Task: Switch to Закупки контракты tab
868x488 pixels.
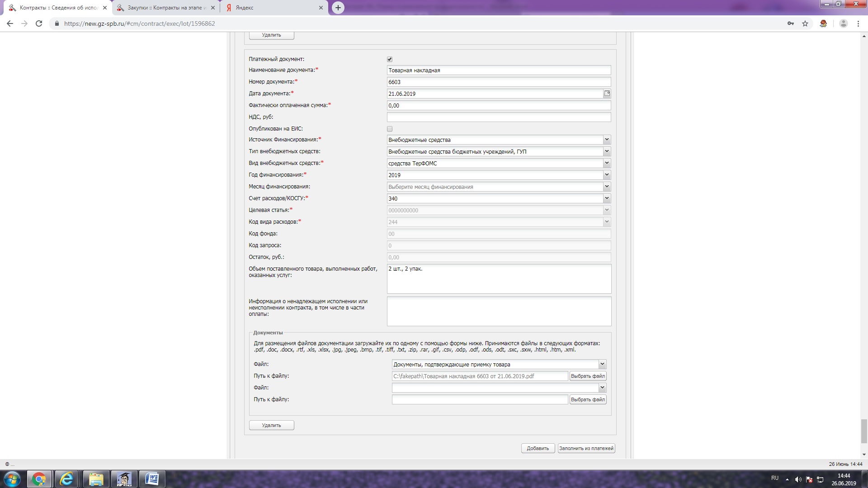Action: tap(166, 8)
